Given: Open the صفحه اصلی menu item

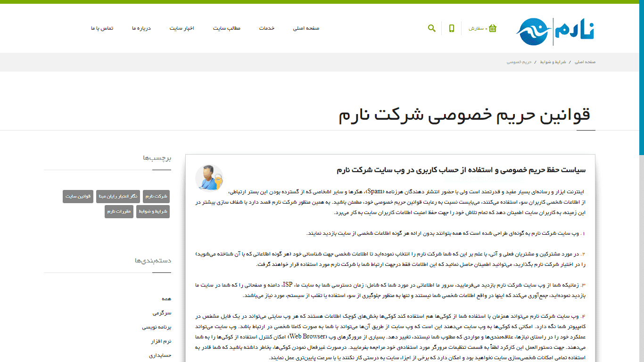Looking at the screenshot, I should pos(306,28).
